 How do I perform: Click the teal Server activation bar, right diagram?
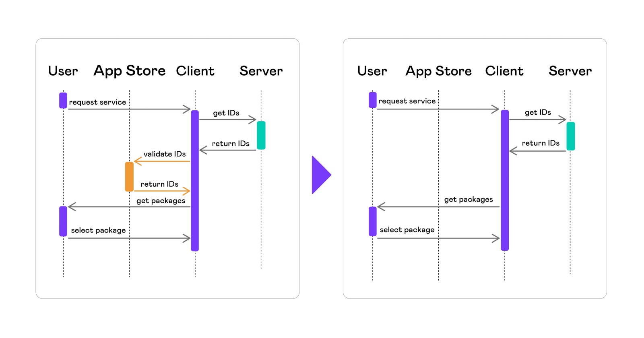tap(571, 136)
